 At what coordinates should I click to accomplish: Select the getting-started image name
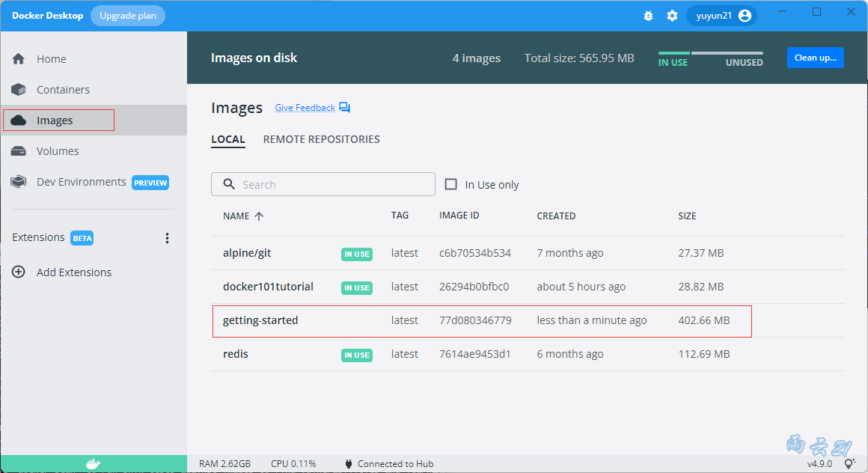[x=260, y=320]
